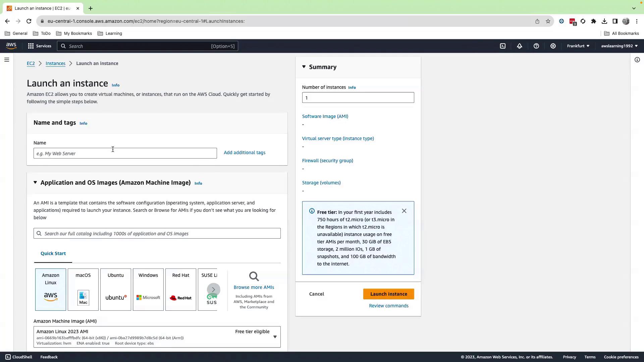The height and width of the screenshot is (362, 644).
Task: Open the info panel icon at right edge
Action: (x=637, y=60)
